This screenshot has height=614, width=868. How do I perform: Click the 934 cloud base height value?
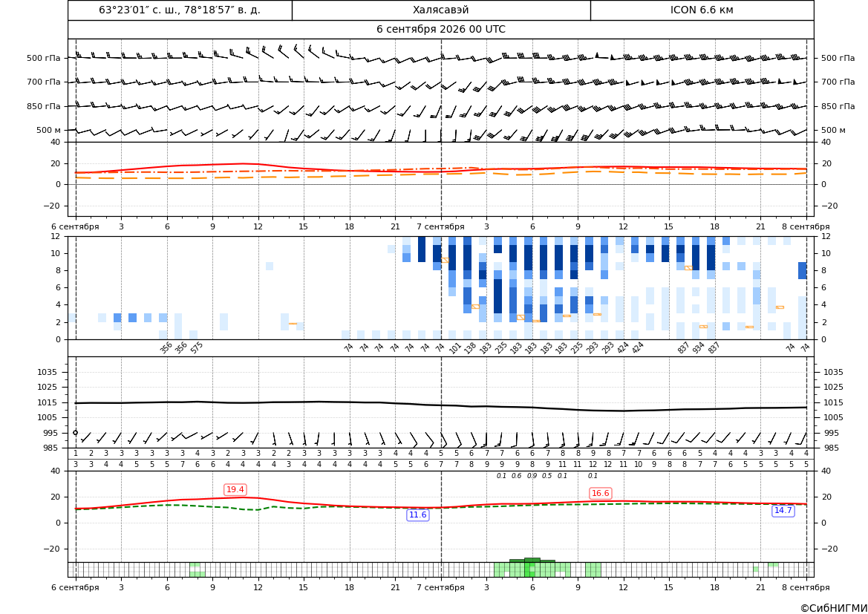pyautogui.click(x=699, y=347)
